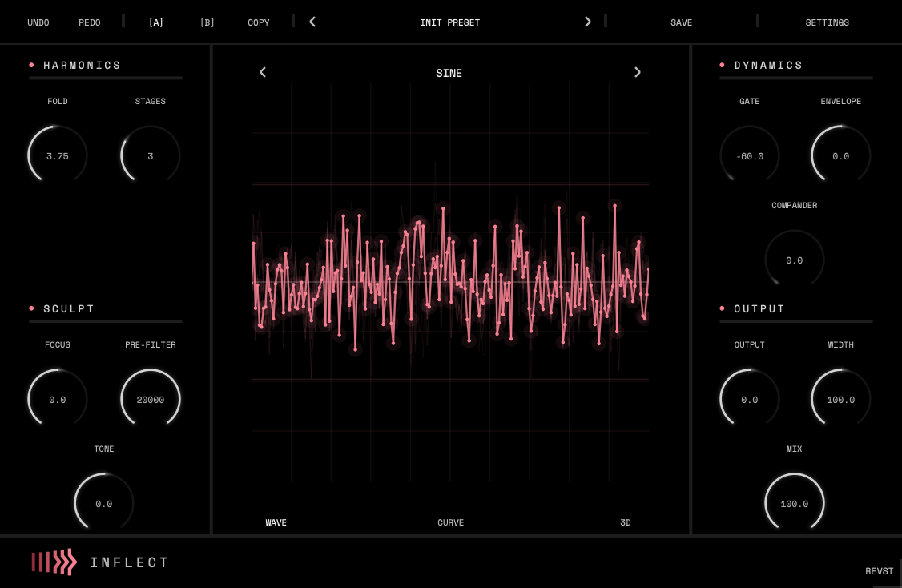Click the next preset arrow
The height and width of the screenshot is (588, 902).
coord(587,22)
